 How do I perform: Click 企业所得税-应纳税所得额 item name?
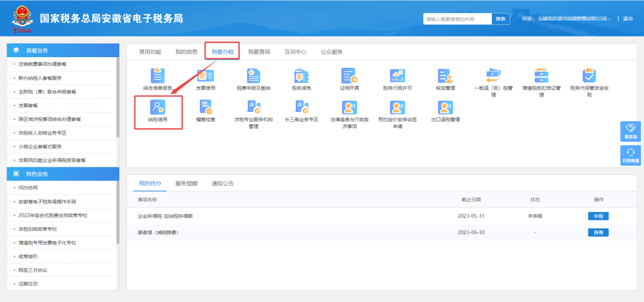[165, 216]
